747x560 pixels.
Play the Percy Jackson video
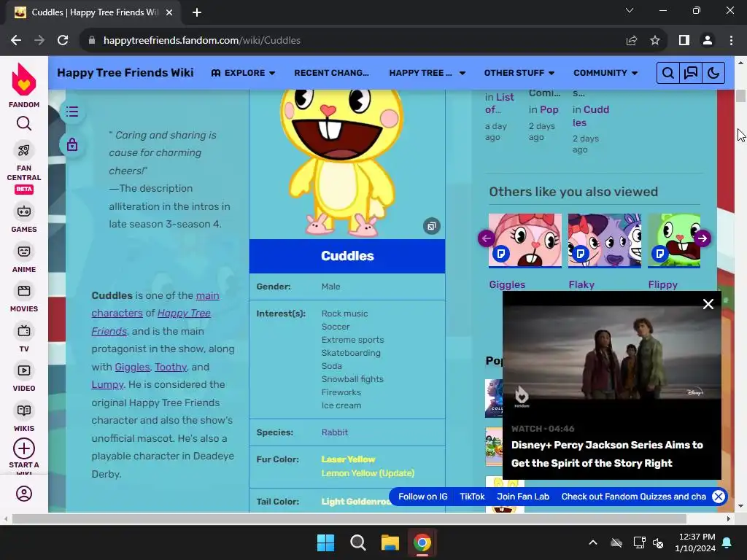[x=612, y=352]
